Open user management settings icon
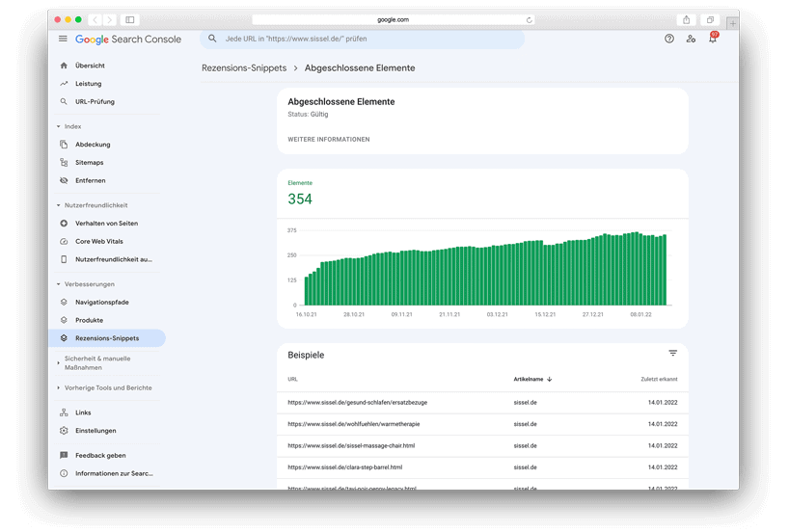Viewport: 789px width, 532px height. pyautogui.click(x=691, y=40)
